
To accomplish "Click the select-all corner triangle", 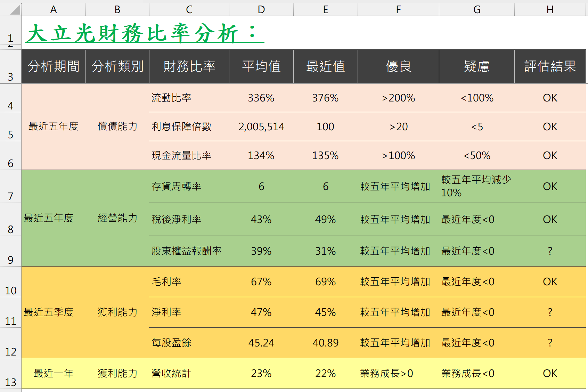I will click(x=15, y=9).
